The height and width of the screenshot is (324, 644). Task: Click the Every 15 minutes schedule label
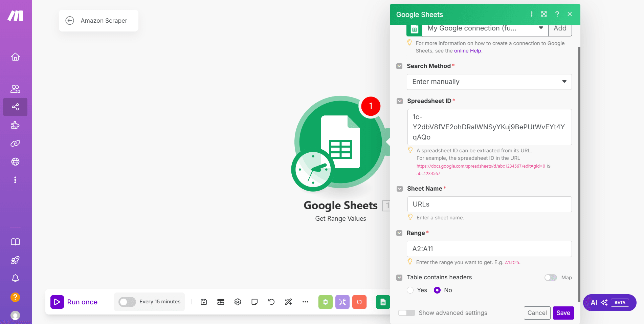pyautogui.click(x=160, y=302)
